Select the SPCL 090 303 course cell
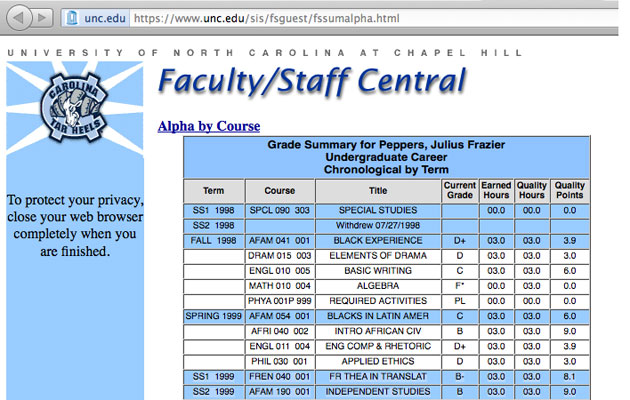This screenshot has height=400, width=630. (280, 210)
